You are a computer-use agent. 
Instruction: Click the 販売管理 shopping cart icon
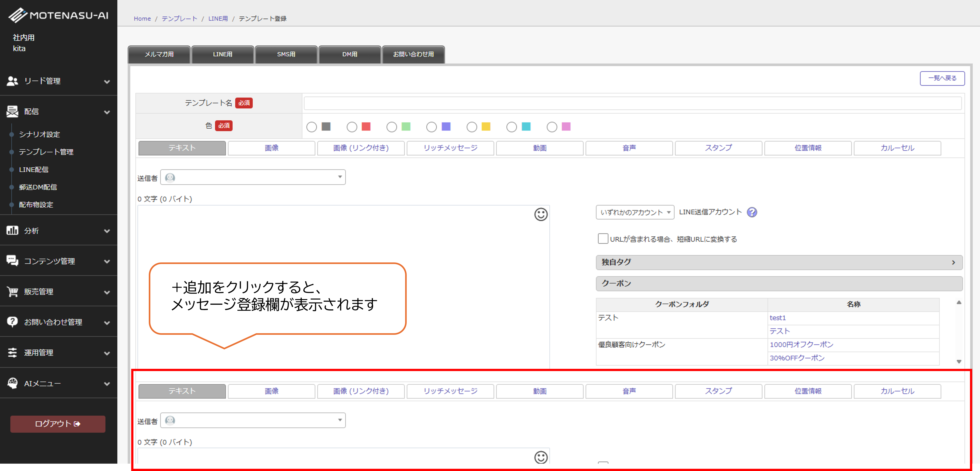pos(12,292)
